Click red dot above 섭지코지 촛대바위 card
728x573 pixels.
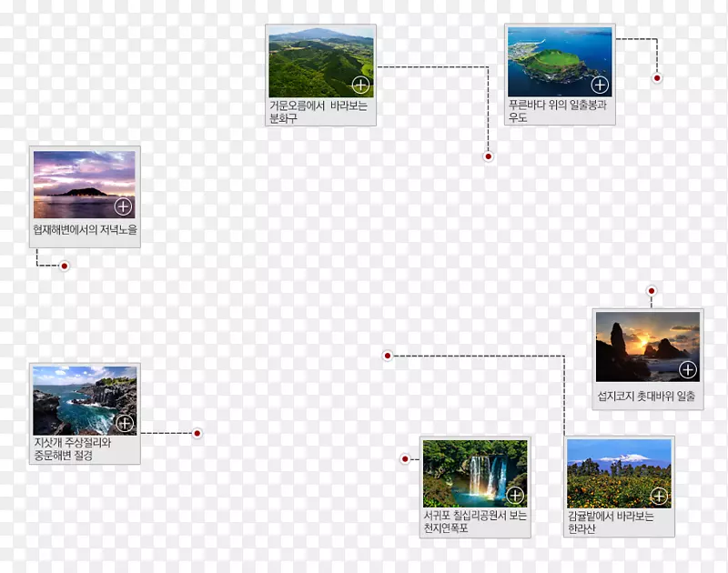tap(651, 291)
